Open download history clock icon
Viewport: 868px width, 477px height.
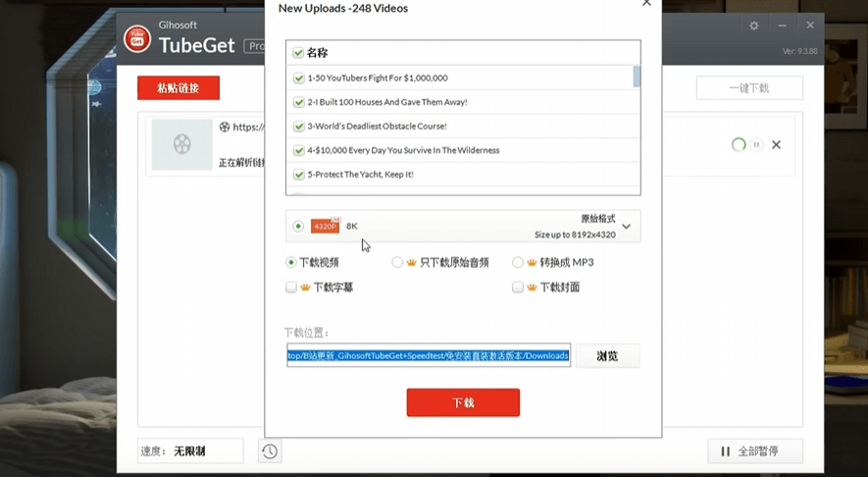click(270, 451)
